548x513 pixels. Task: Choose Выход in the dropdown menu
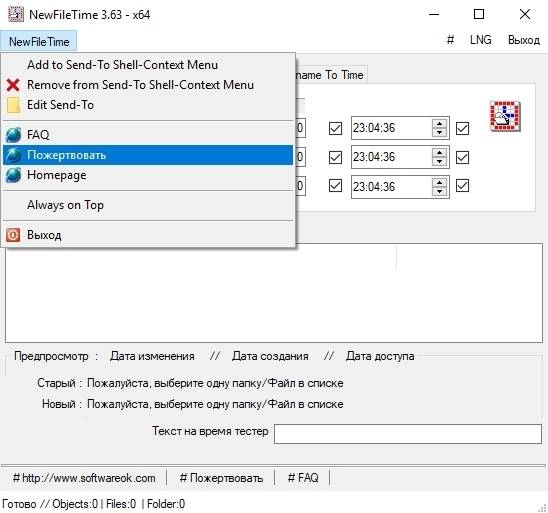click(x=148, y=235)
